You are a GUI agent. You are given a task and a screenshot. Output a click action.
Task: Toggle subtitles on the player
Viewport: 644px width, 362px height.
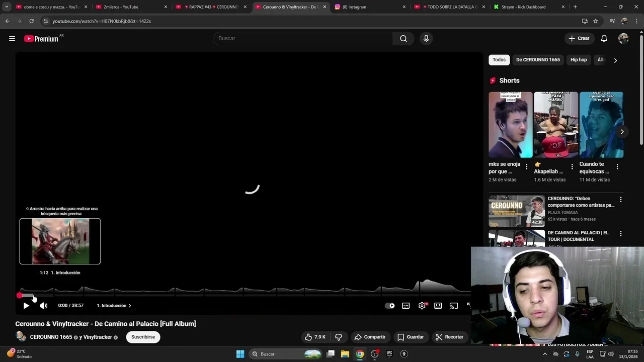click(406, 306)
